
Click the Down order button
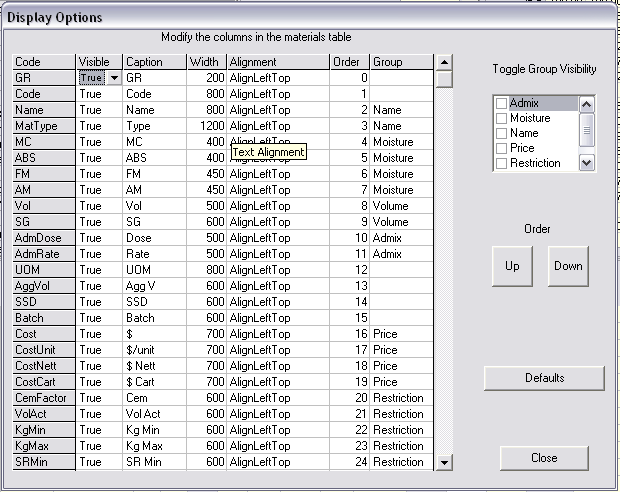pos(568,267)
